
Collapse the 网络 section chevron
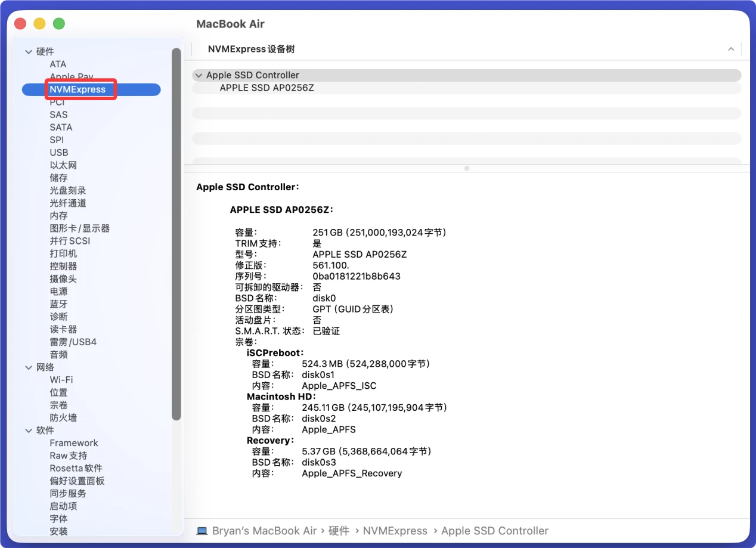(28, 367)
